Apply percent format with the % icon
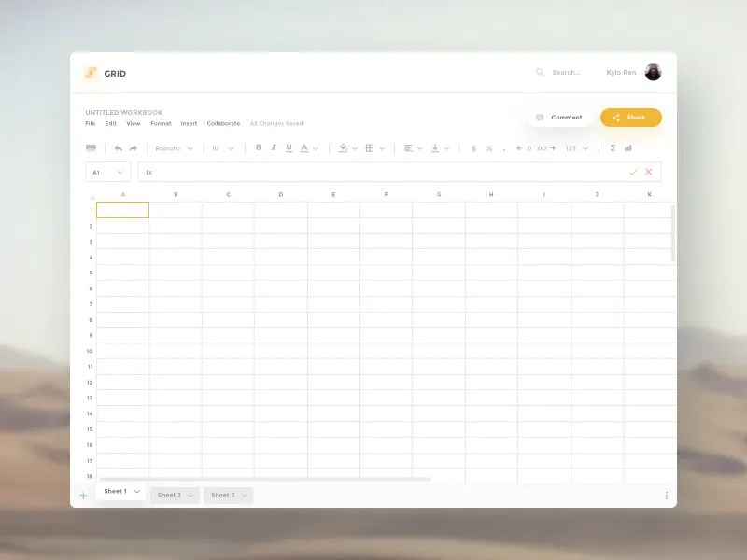The width and height of the screenshot is (747, 560). point(490,147)
